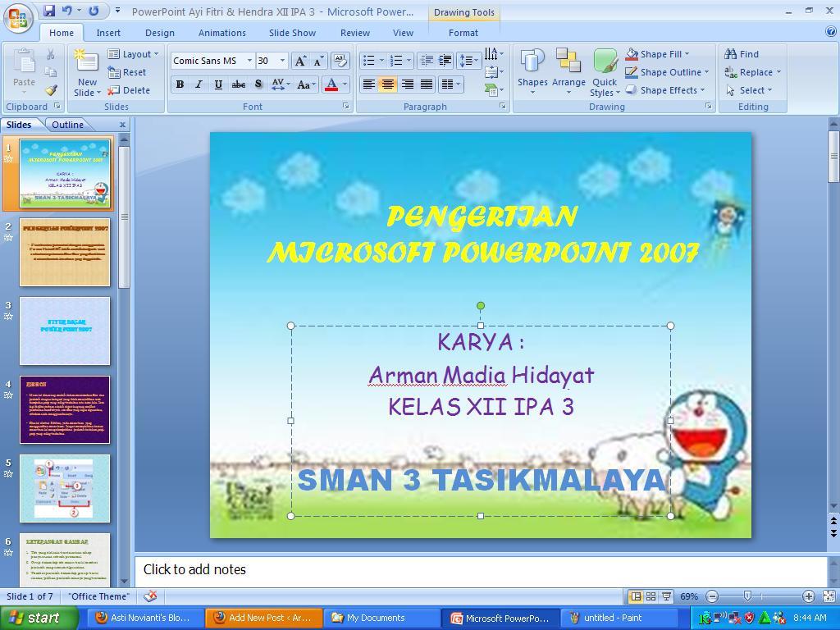Start Slide Show from status bar icon
The image size is (840, 630).
[x=666, y=596]
